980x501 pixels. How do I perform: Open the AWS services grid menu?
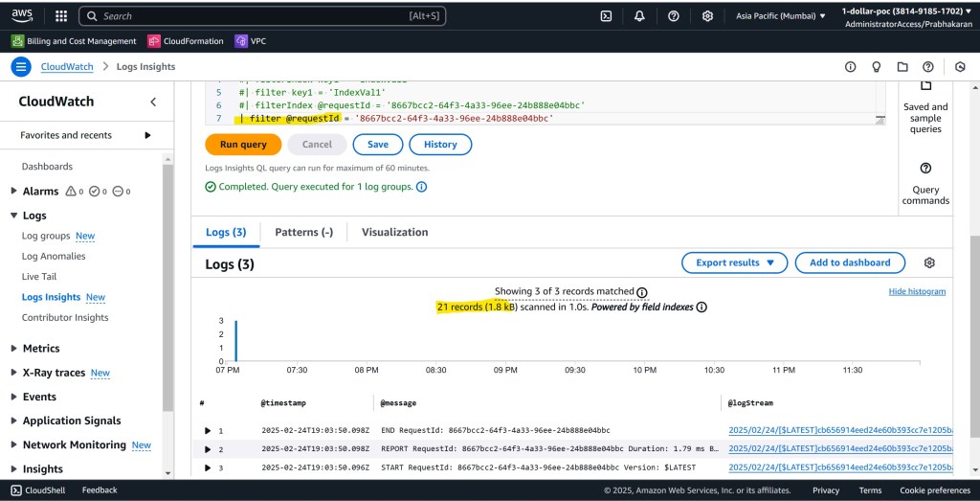pyautogui.click(x=61, y=16)
